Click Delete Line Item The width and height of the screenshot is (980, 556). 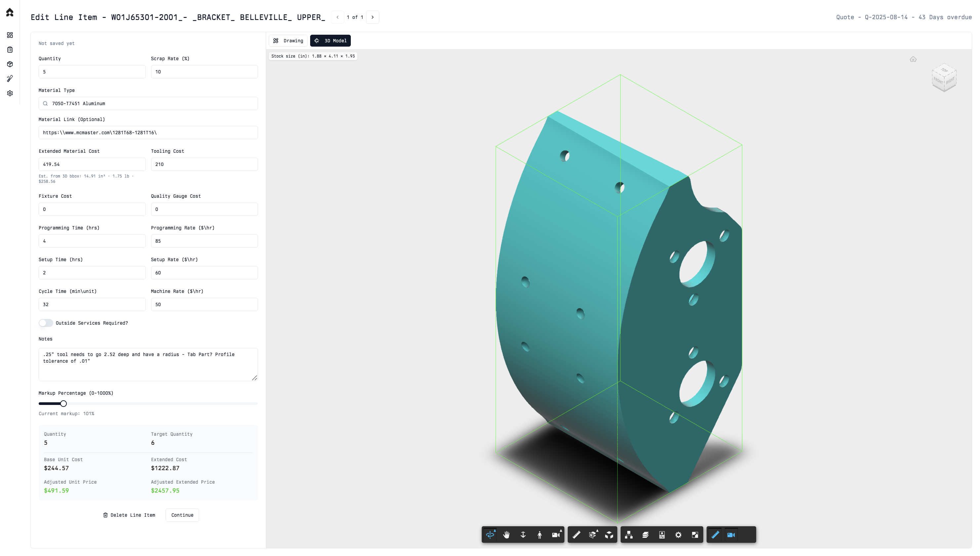(129, 515)
